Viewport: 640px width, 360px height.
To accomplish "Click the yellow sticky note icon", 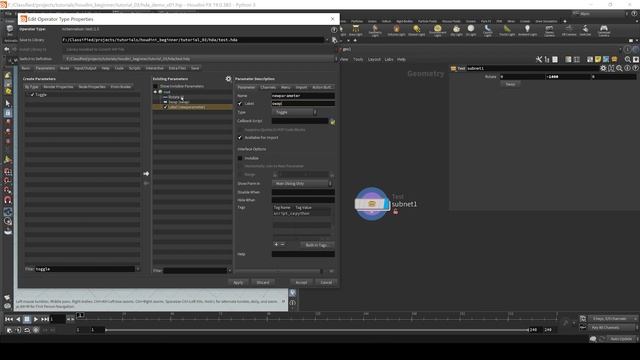I will click(x=598, y=60).
